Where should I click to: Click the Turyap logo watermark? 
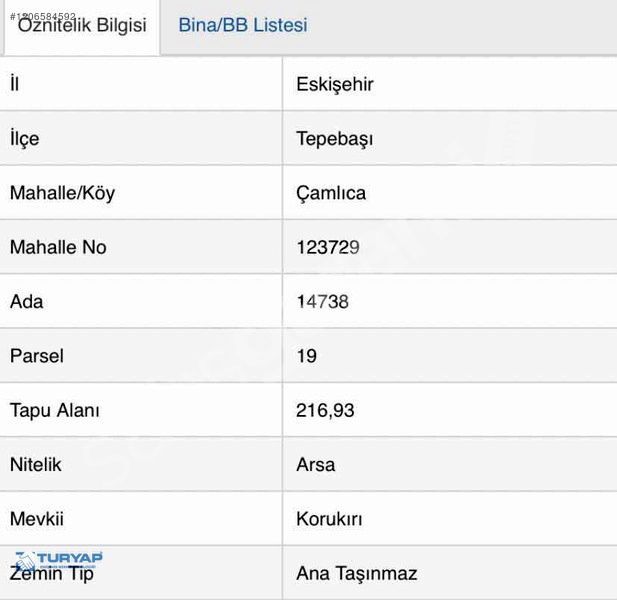pos(59,560)
